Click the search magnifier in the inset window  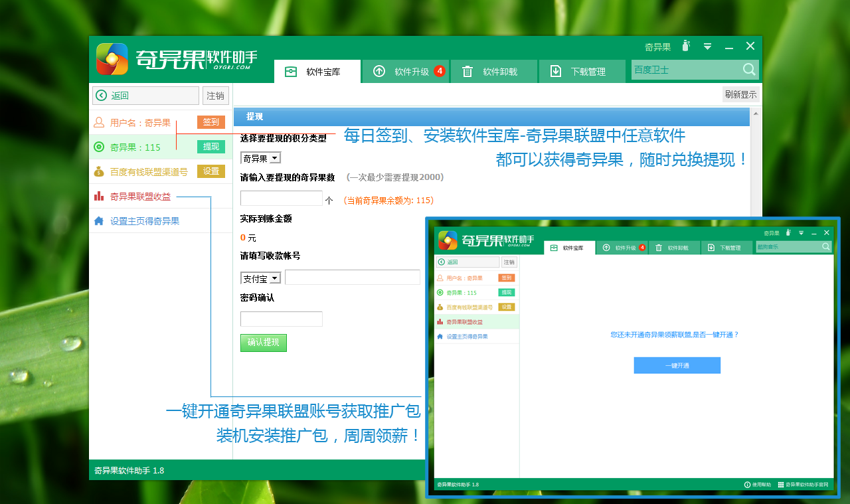click(826, 246)
